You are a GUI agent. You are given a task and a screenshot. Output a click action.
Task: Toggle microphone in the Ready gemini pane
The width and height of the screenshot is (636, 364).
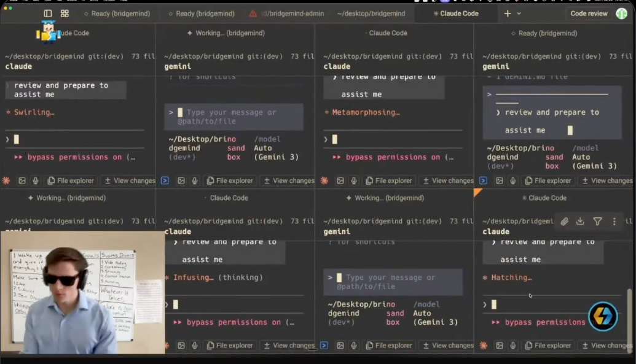tap(512, 180)
